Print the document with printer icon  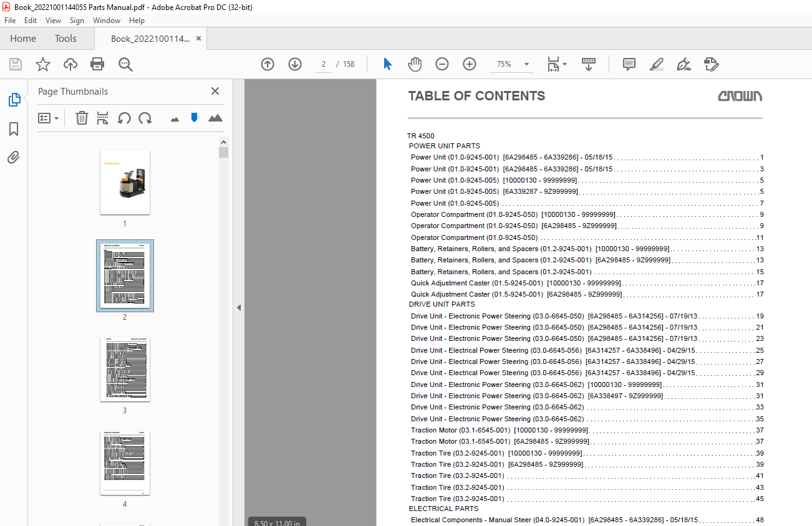point(97,64)
